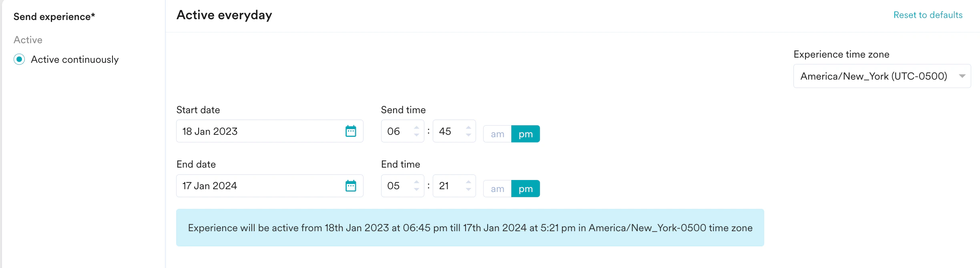Click the active schedule summary message banner
The width and height of the screenshot is (980, 268).
(470, 227)
